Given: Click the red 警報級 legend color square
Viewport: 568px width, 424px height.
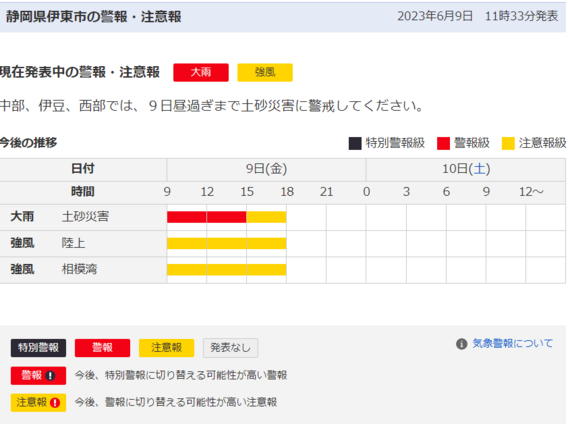Looking at the screenshot, I should pyautogui.click(x=443, y=144).
